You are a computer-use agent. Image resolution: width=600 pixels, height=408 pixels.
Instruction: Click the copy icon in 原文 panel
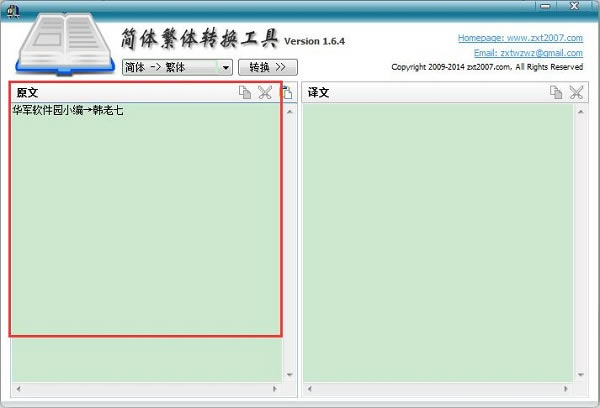pyautogui.click(x=245, y=93)
